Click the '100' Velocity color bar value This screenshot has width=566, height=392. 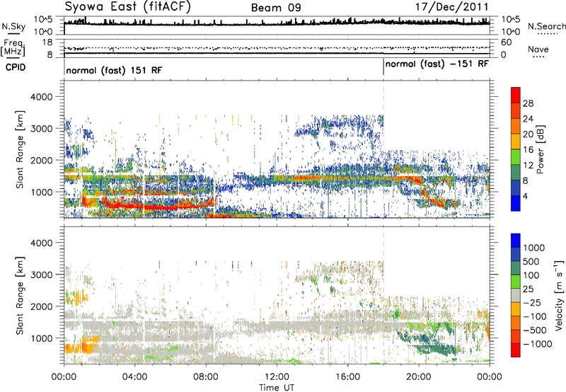click(x=533, y=275)
